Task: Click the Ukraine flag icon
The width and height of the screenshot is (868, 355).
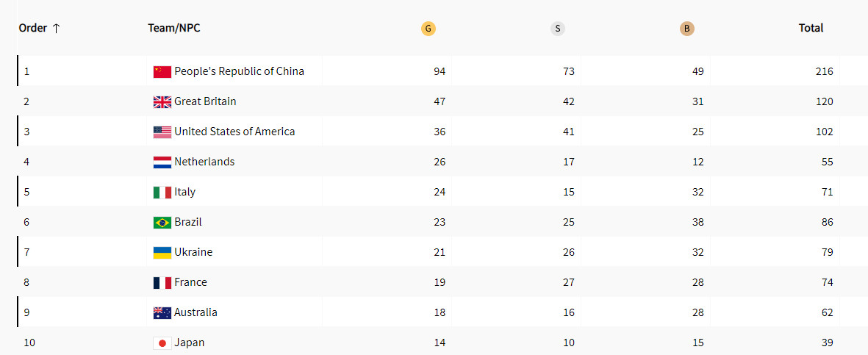Action: 162,252
